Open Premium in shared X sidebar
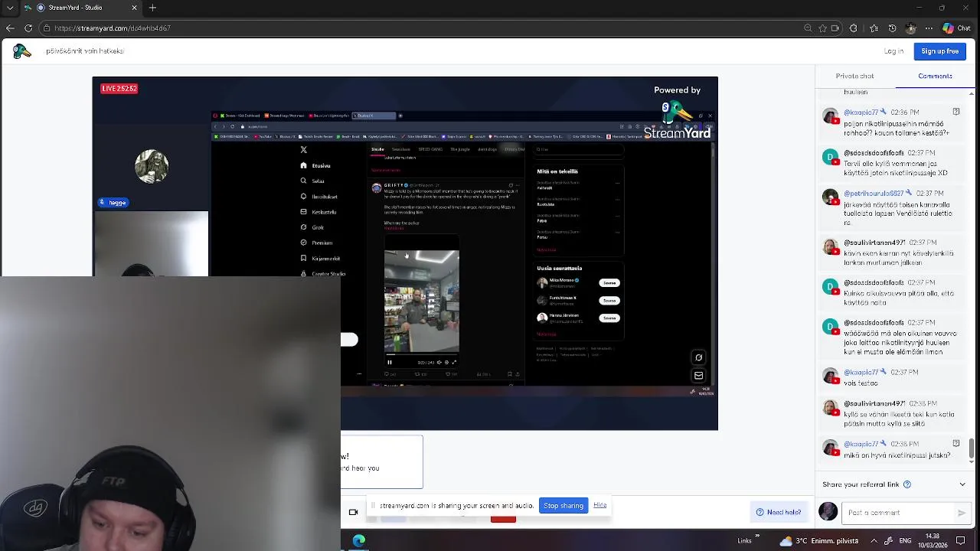This screenshot has height=551, width=980. tap(316, 243)
